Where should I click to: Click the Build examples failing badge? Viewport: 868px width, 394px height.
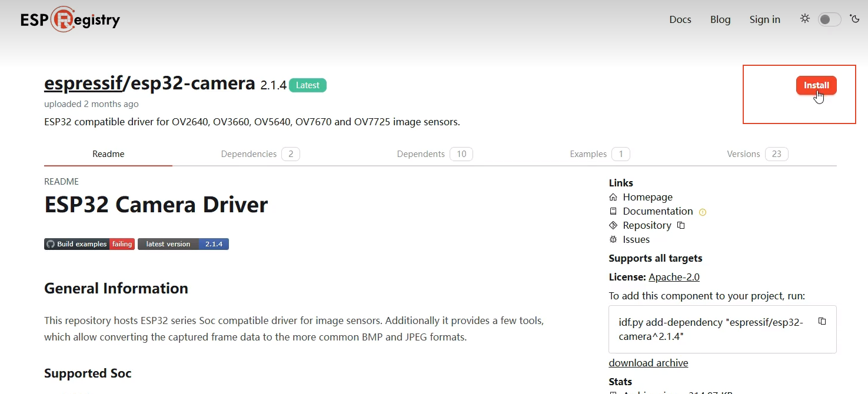[x=89, y=244]
